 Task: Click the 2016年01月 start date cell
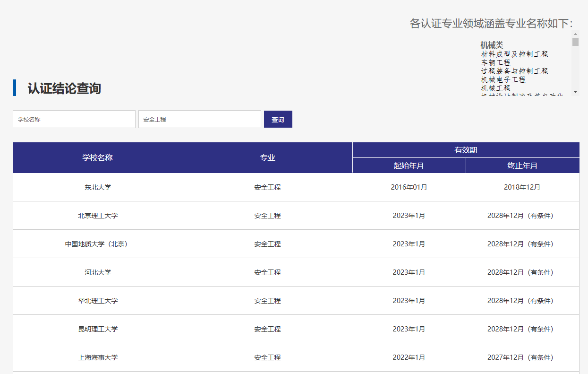[409, 187]
